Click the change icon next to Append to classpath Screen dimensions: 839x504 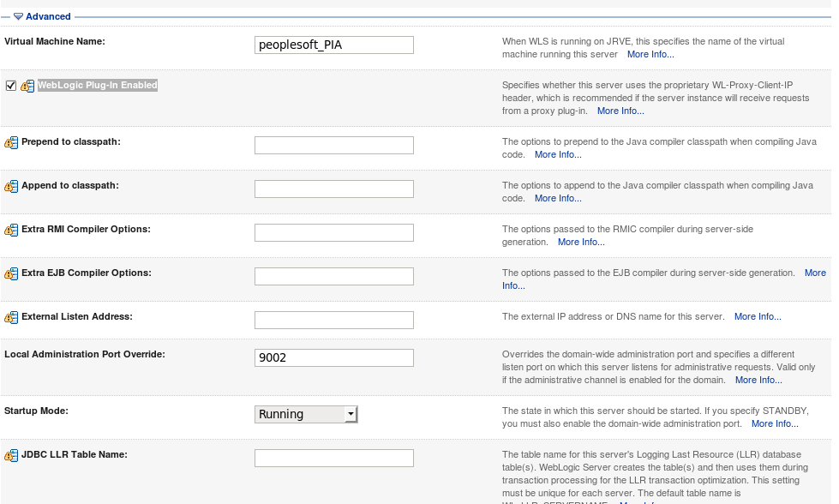click(x=11, y=186)
